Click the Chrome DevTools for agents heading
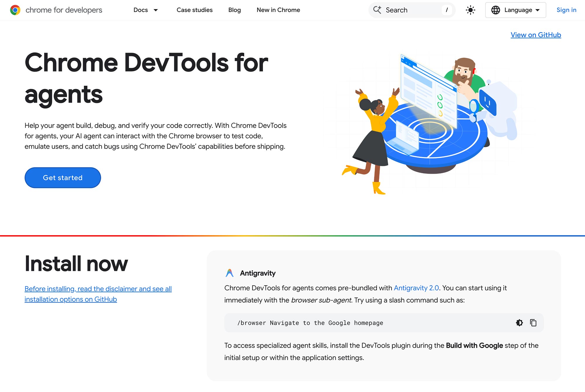The width and height of the screenshot is (585, 392). click(146, 78)
